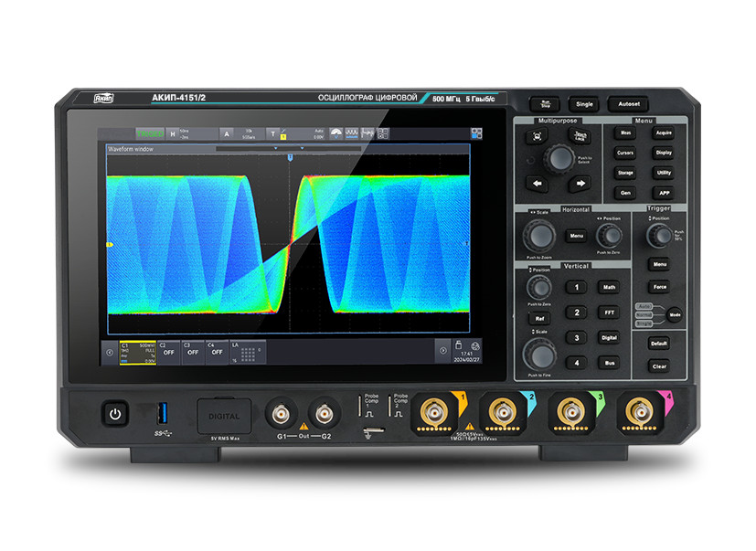
Task: Click the trigger position marker above waveform
Action: click(x=291, y=157)
